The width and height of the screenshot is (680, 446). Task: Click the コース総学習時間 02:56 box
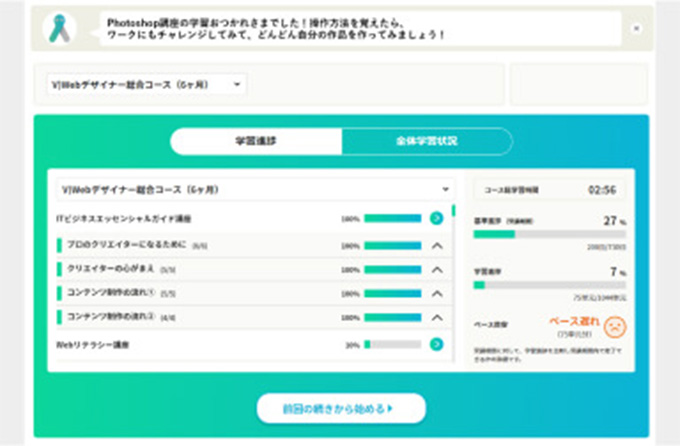pyautogui.click(x=549, y=189)
